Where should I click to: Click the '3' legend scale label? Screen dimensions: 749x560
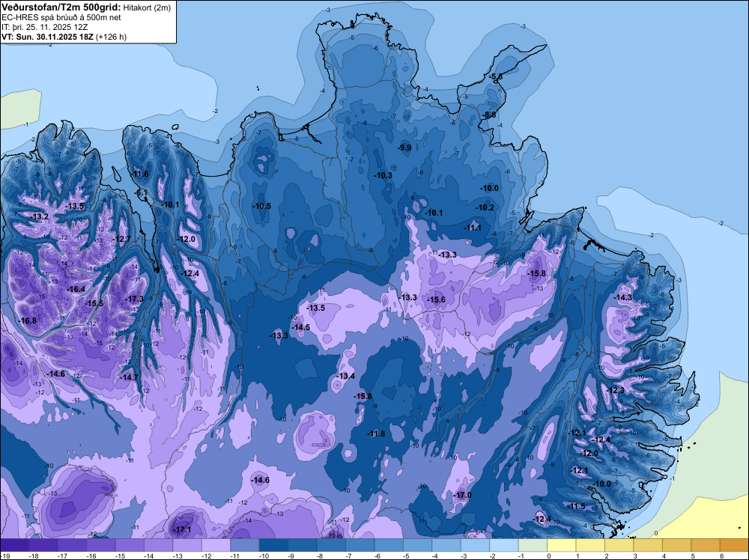pos(635,556)
